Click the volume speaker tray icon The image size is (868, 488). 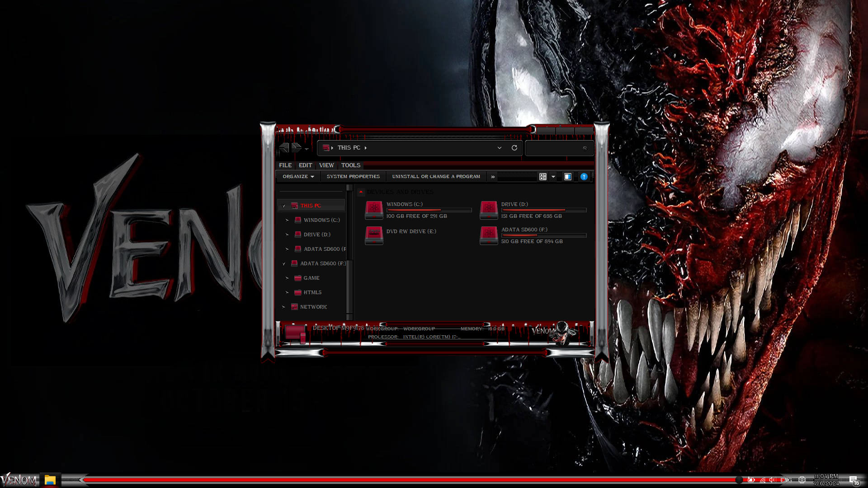pos(772,480)
